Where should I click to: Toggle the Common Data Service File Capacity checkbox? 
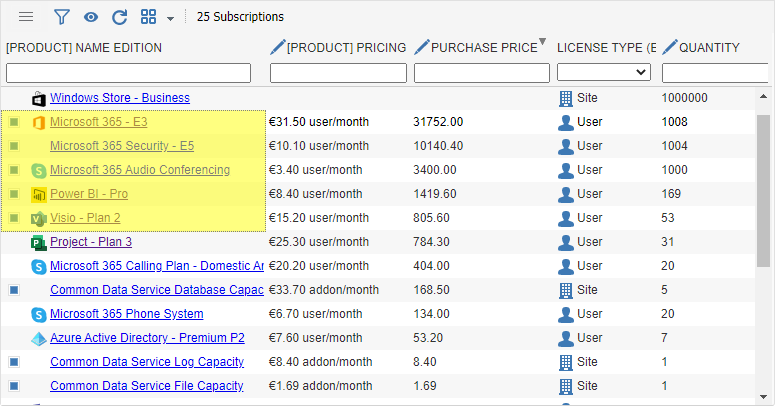[14, 386]
